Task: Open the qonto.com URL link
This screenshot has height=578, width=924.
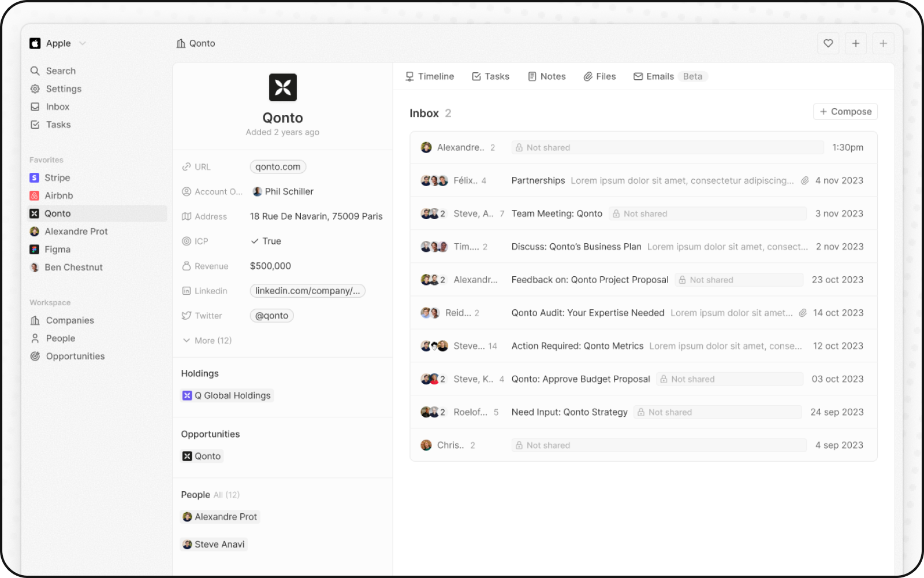Action: 278,167
